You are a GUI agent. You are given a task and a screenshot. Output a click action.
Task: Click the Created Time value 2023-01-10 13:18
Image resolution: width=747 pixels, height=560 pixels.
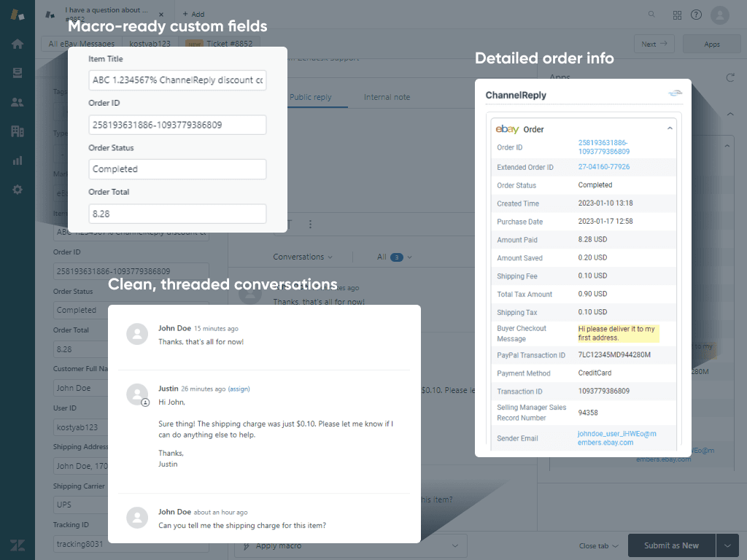pyautogui.click(x=605, y=203)
